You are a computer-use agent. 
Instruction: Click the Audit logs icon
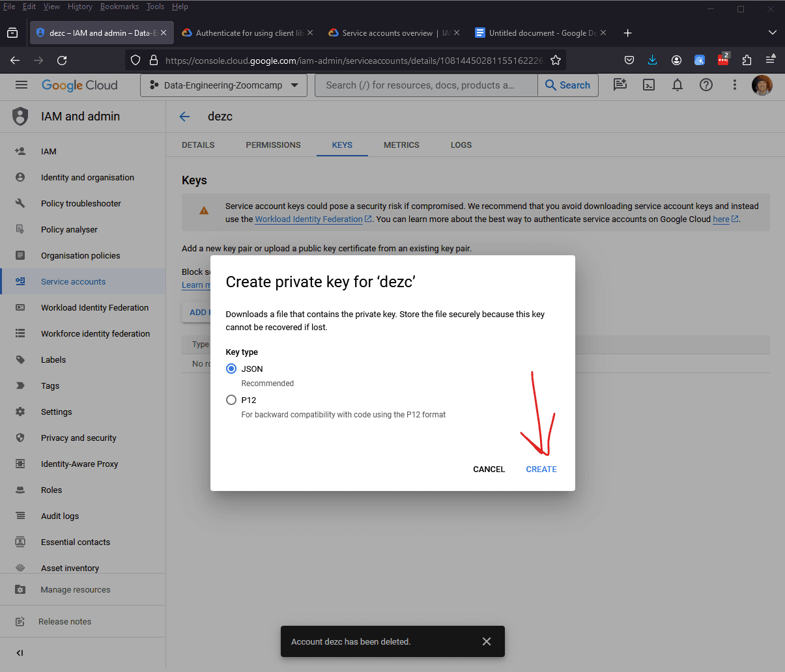[20, 516]
